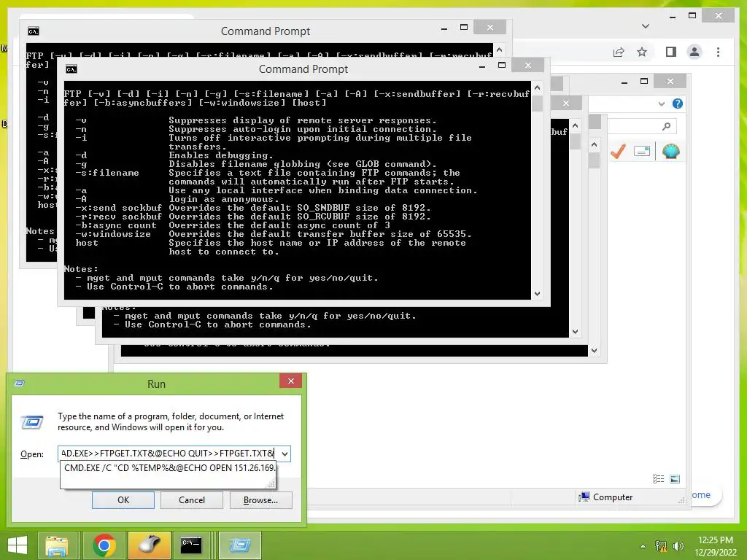The height and width of the screenshot is (560, 747).
Task: Select the Run dialog taskbar icon
Action: (x=239, y=545)
